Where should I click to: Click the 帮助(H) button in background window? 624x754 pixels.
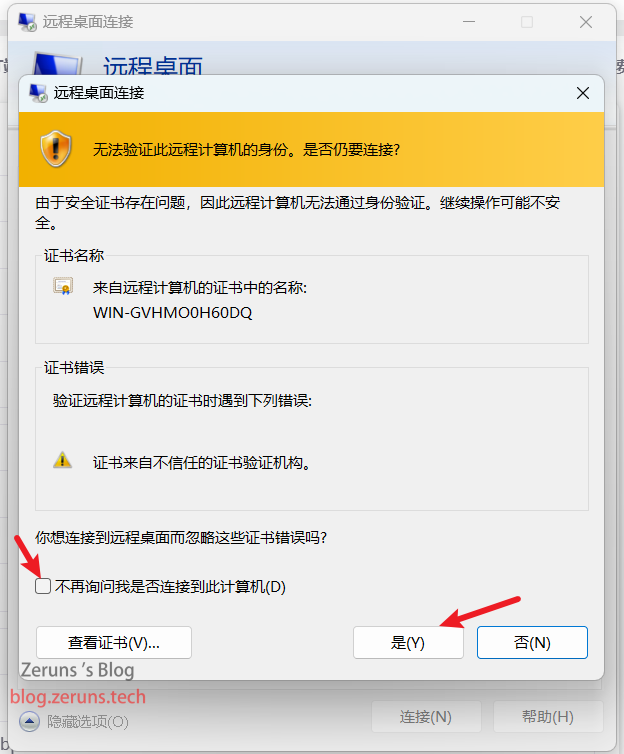point(548,717)
